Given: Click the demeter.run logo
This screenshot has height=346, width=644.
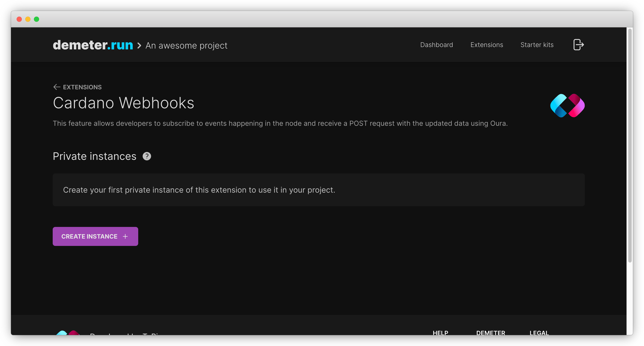Looking at the screenshot, I should point(93,45).
